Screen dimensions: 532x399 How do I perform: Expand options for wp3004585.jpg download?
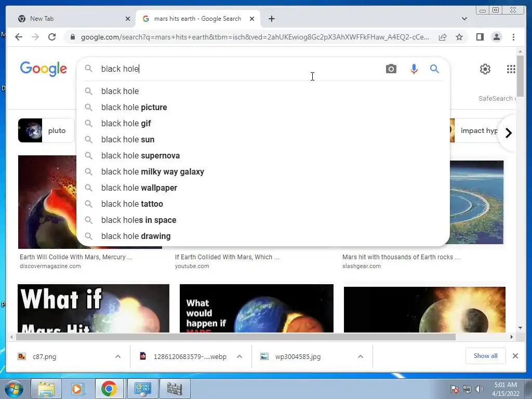pos(361,356)
